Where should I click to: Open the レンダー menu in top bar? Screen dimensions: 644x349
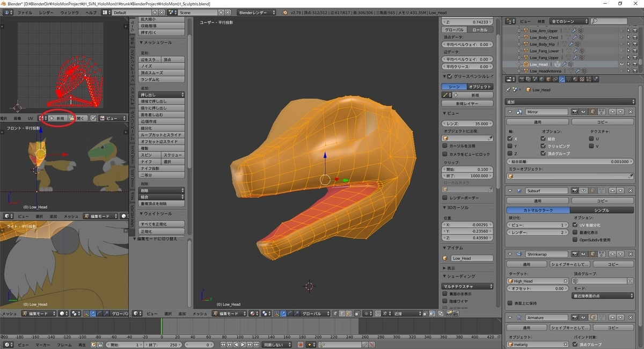coord(46,12)
